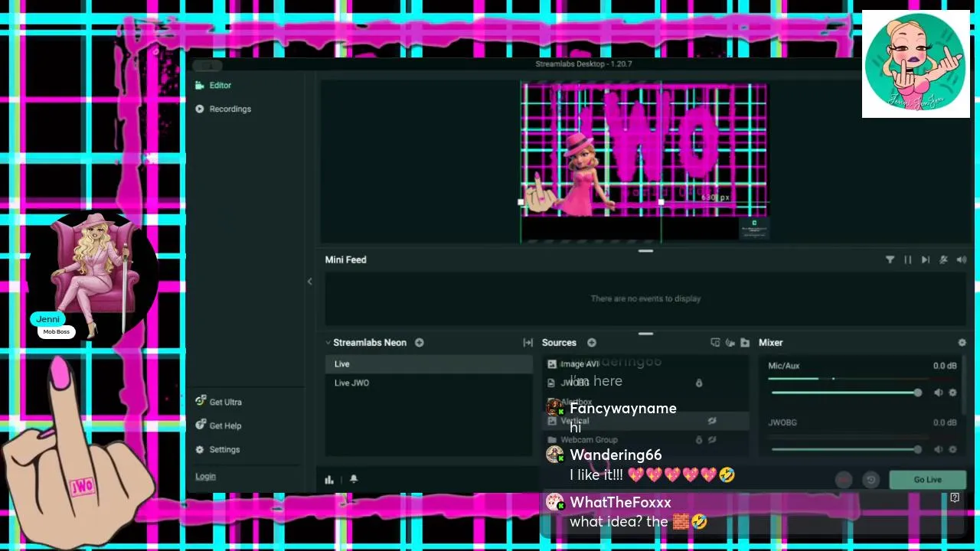Image resolution: width=980 pixels, height=551 pixels.
Task: Add a new source with plus icon
Action: (592, 343)
